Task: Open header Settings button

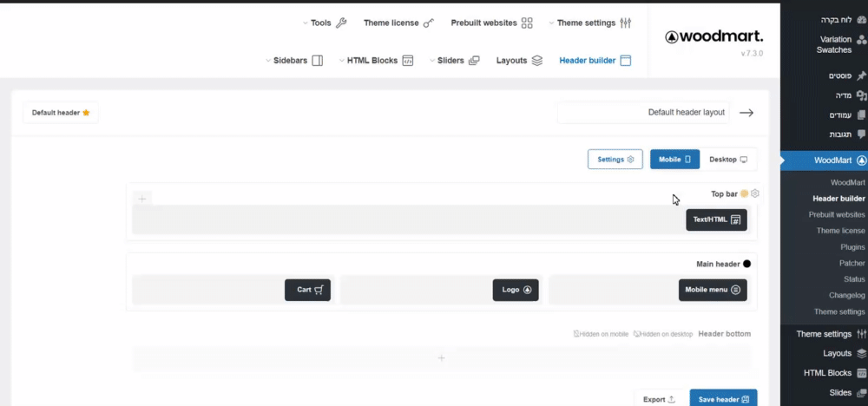Action: point(615,160)
